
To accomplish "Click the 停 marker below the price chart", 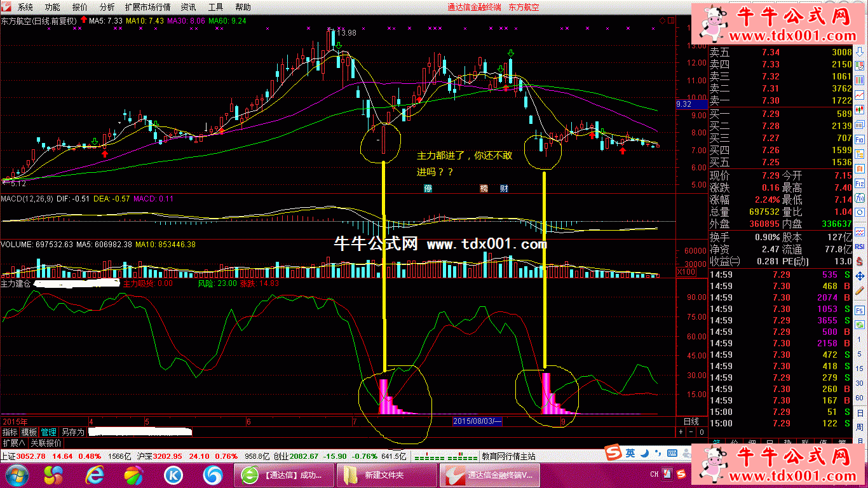I will pyautogui.click(x=428, y=189).
